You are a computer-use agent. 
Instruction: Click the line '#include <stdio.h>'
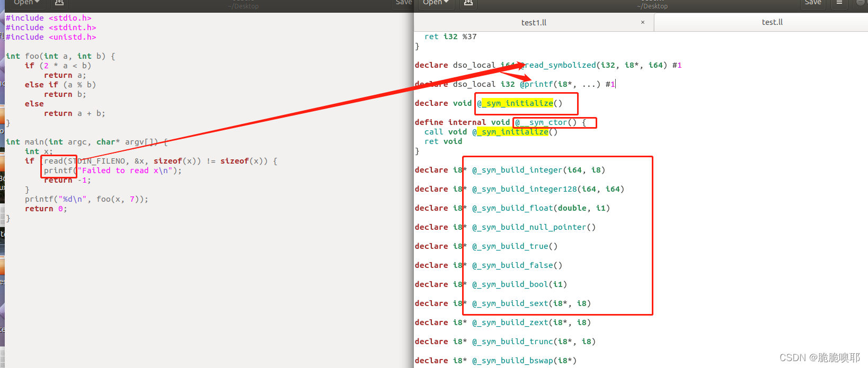tap(49, 18)
